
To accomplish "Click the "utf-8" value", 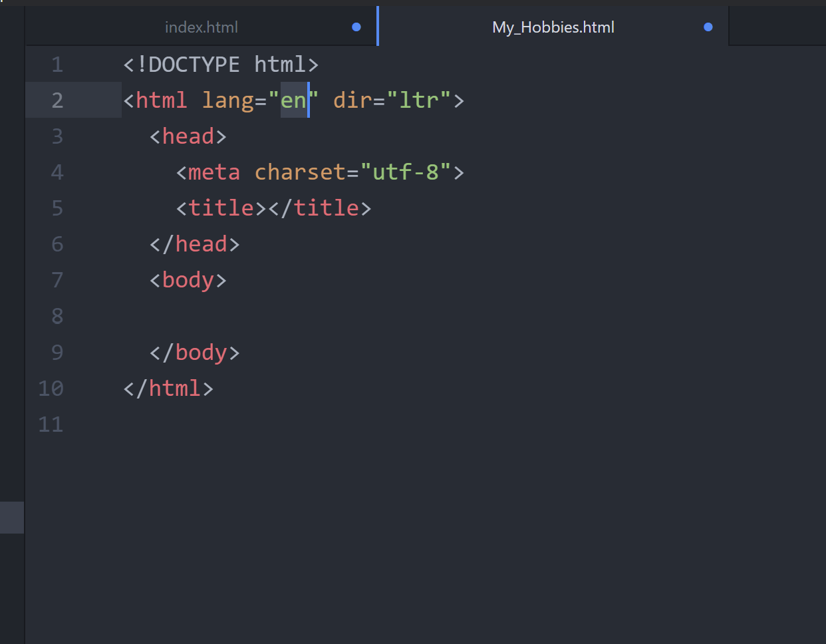I will pos(406,172).
